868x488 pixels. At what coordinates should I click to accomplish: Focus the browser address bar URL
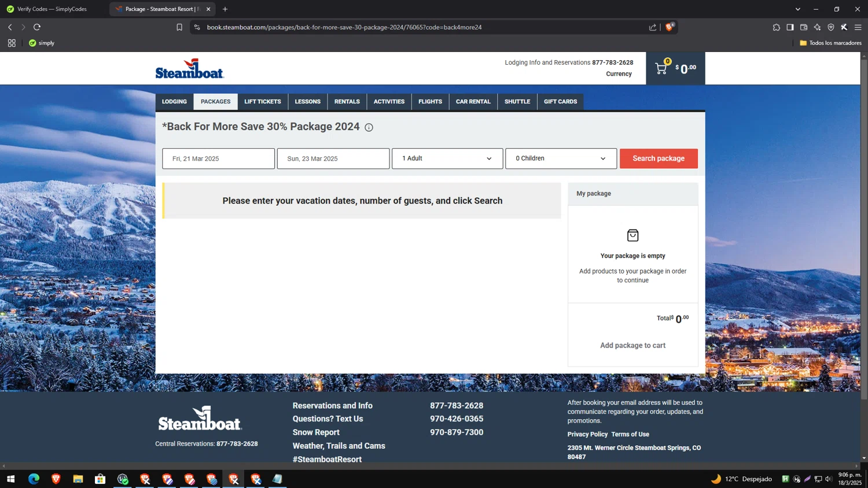coord(344,27)
